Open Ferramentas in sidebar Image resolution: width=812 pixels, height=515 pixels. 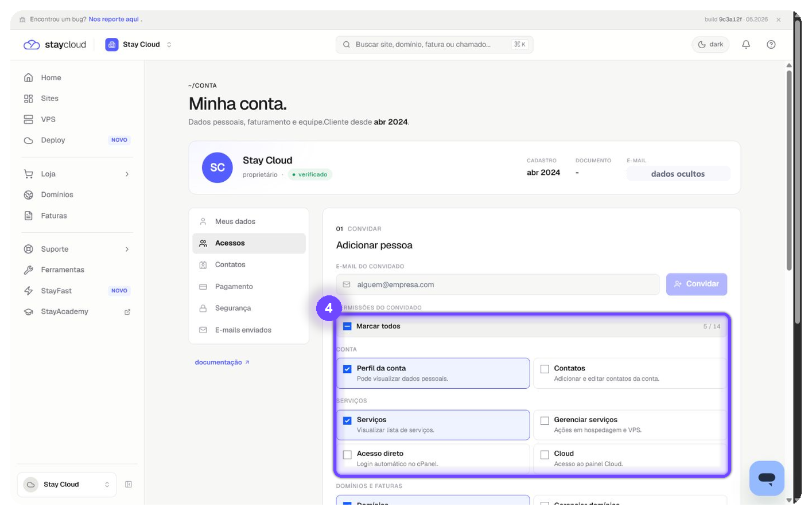tap(77, 270)
